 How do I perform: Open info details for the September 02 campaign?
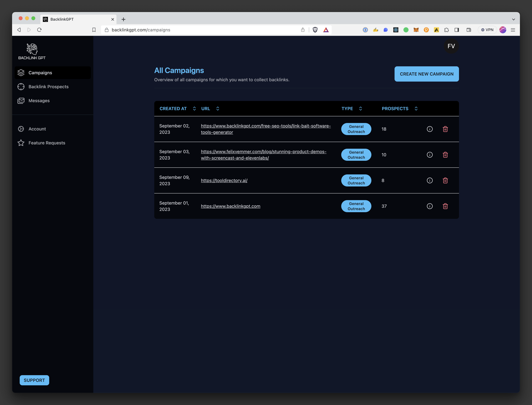[x=430, y=129]
